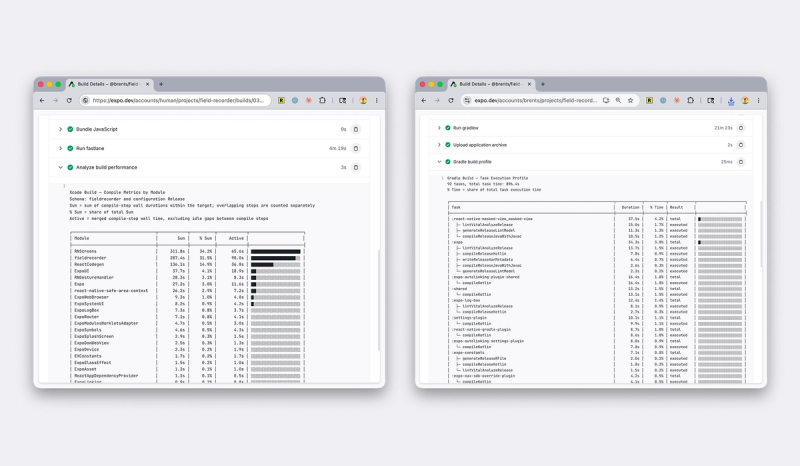Image resolution: width=800 pixels, height=466 pixels.
Task: Click the Active column header
Action: (236, 238)
